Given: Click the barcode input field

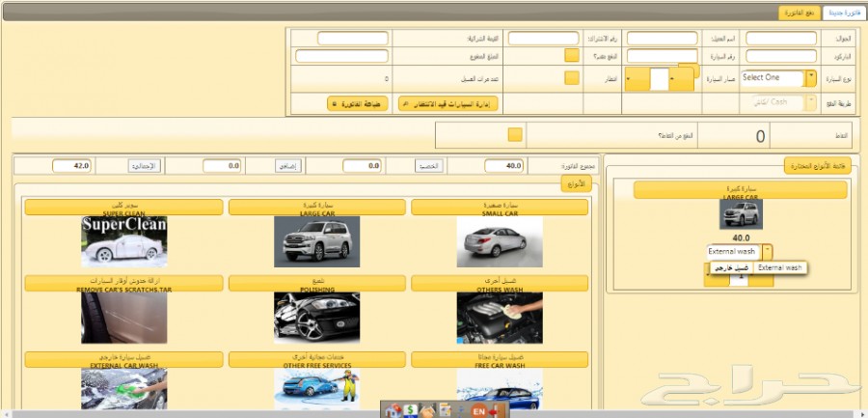Looking at the screenshot, I should coord(781,56).
